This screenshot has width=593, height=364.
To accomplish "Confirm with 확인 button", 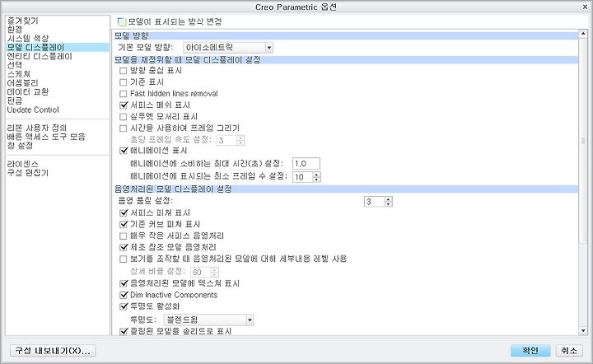I will (530, 351).
